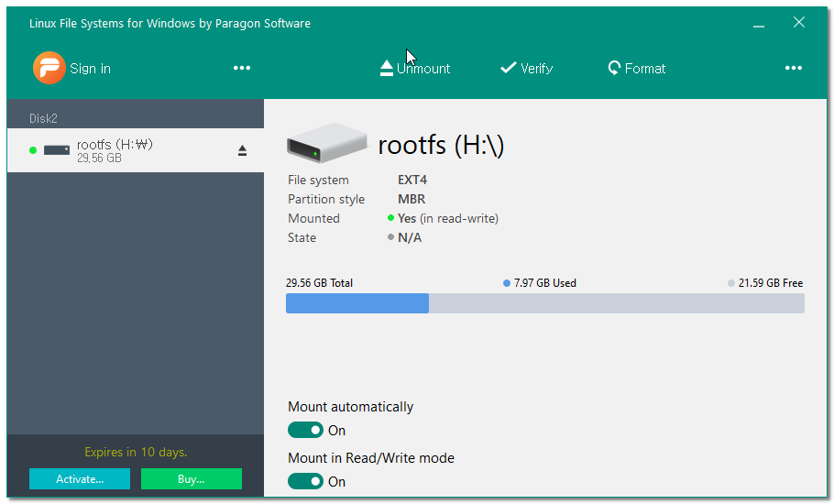Click the EXT4 file system value
This screenshot has height=504, width=834.
coord(412,180)
